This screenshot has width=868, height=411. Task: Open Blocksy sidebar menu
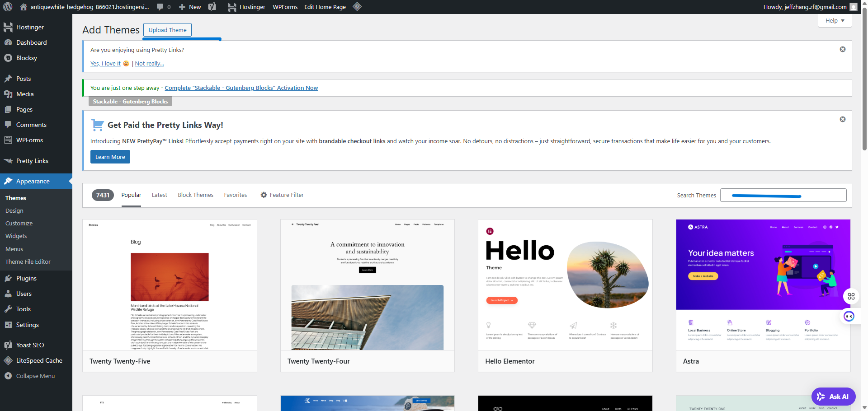(36, 58)
